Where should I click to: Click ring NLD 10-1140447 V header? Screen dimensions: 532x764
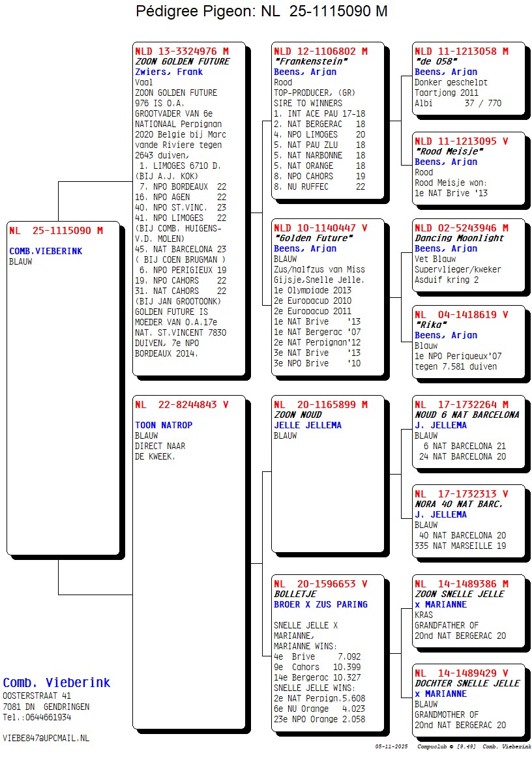coord(320,228)
